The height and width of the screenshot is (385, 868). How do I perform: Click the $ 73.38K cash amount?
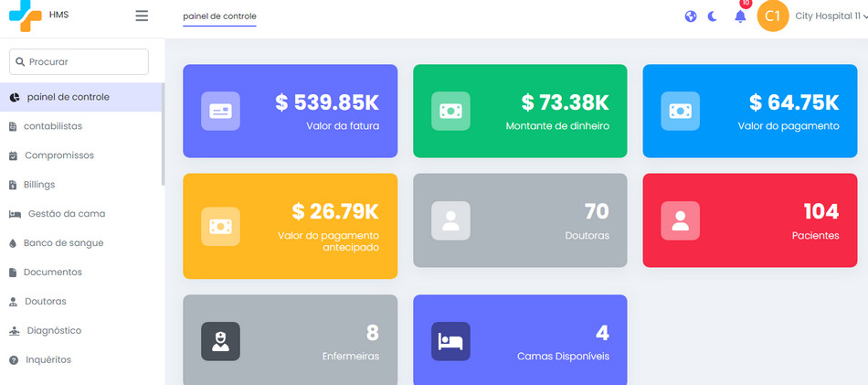tap(566, 102)
